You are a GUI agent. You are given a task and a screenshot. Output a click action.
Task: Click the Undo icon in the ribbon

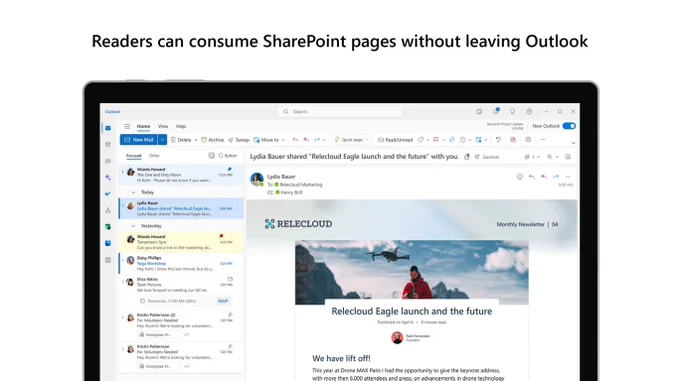point(498,140)
